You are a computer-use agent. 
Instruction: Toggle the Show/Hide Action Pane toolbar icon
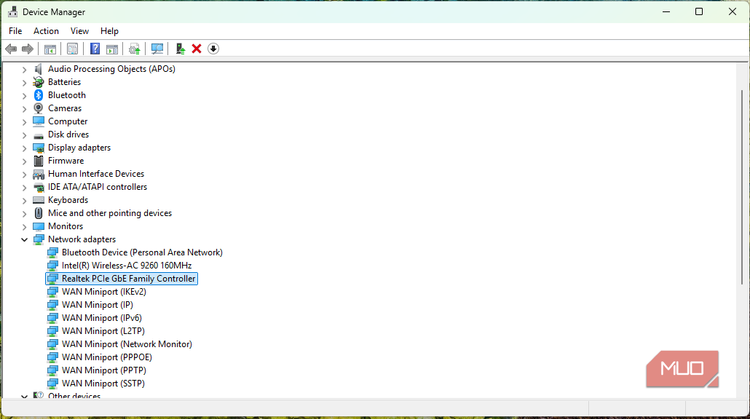pyautogui.click(x=112, y=49)
